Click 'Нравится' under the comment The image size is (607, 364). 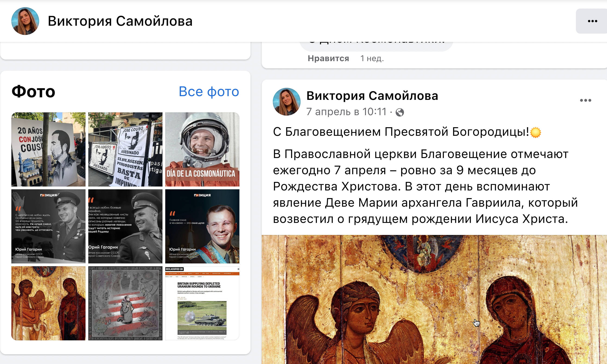[328, 58]
